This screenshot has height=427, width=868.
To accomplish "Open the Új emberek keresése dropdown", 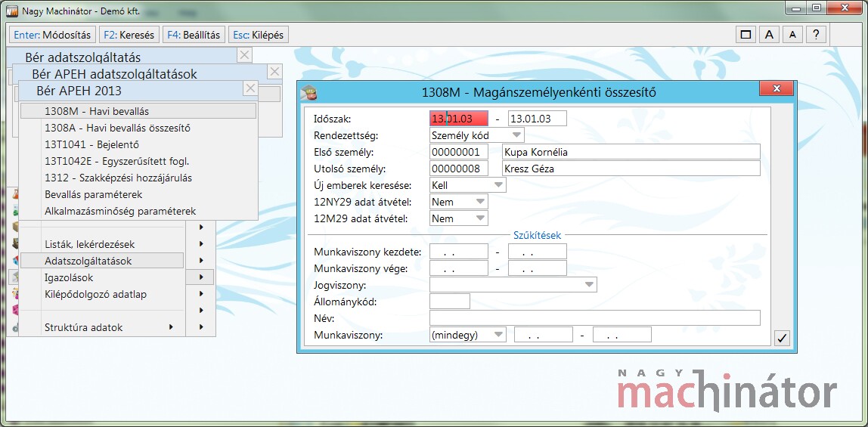I will coord(498,184).
